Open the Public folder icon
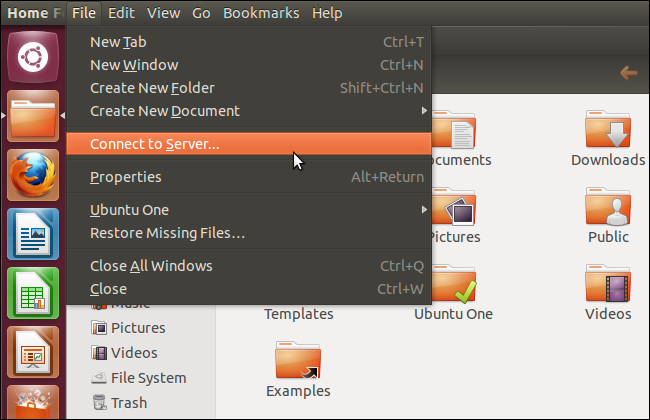650x420 pixels. click(608, 216)
